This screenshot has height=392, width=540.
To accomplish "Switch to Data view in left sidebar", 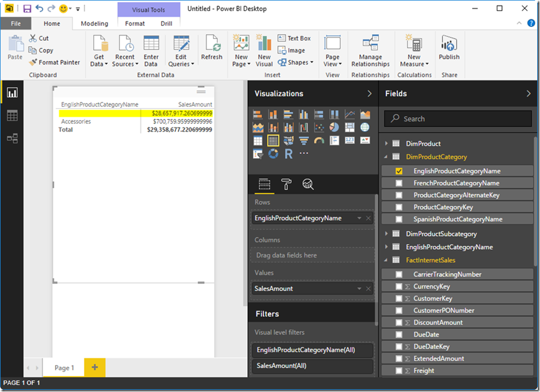I will click(13, 116).
